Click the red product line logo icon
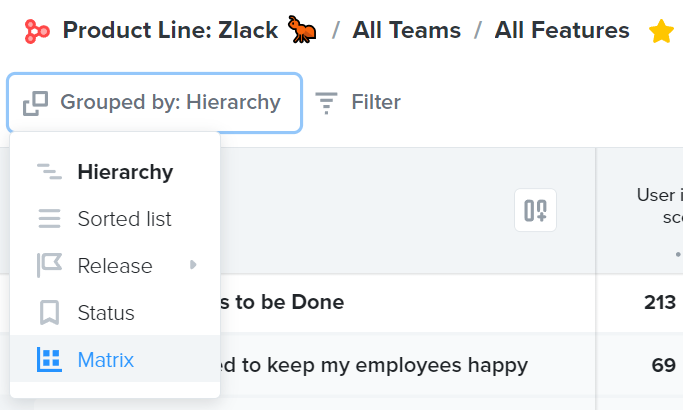Image resolution: width=683 pixels, height=410 pixels. click(37, 31)
